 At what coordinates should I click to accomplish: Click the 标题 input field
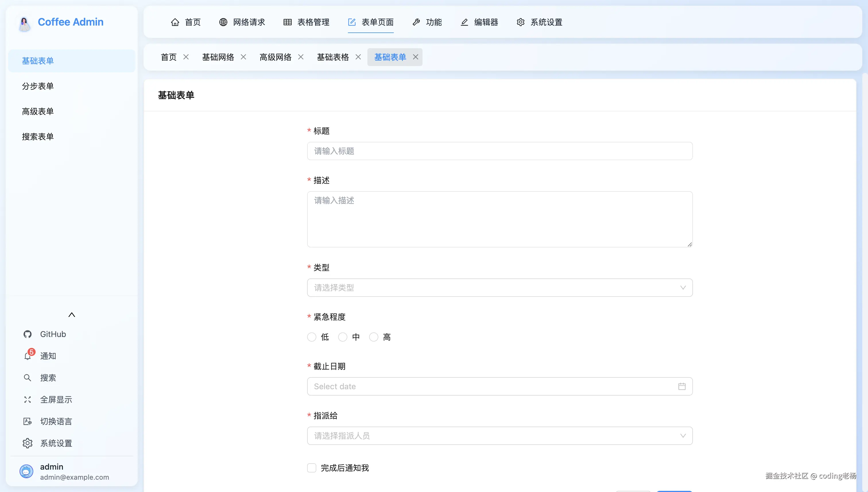click(x=500, y=151)
